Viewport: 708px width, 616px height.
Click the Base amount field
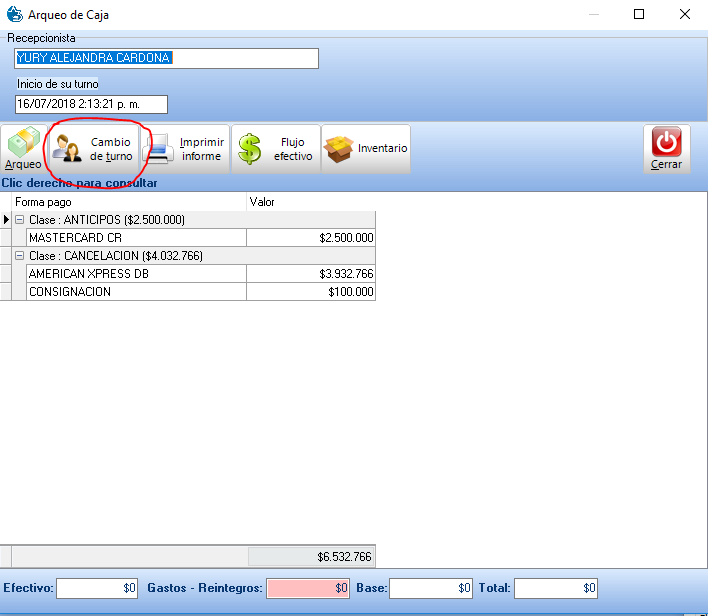[430, 589]
